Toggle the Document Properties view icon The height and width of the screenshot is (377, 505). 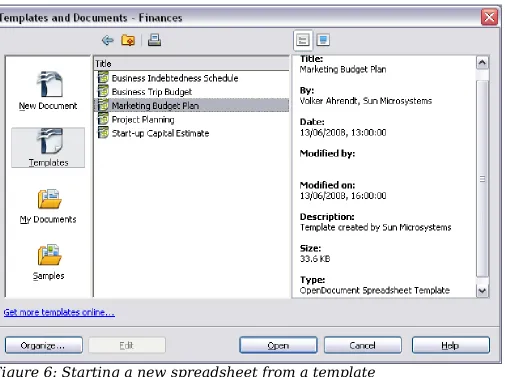click(303, 40)
